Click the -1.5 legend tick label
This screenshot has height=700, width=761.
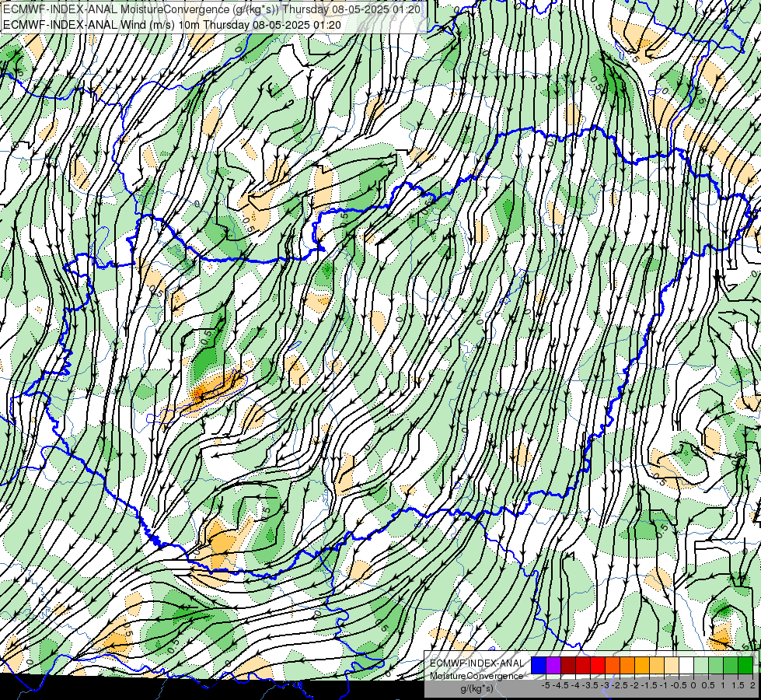tap(649, 685)
